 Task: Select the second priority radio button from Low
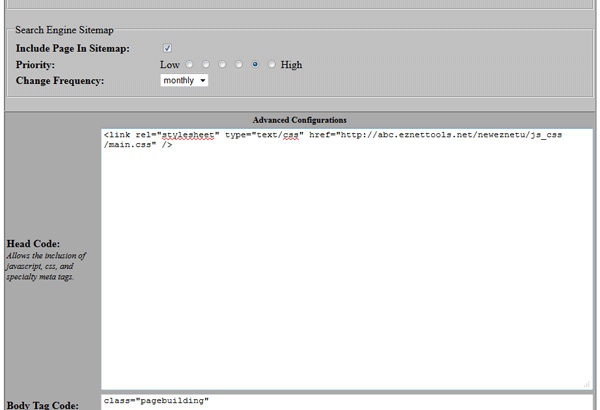206,64
